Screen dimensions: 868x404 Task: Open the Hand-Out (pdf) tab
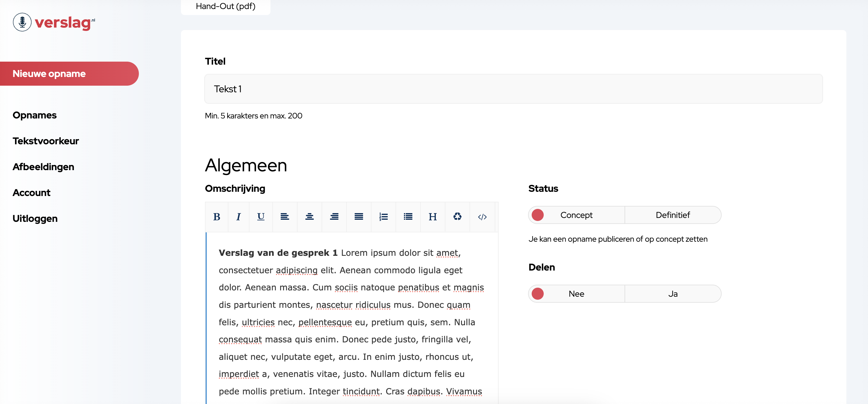[225, 6]
